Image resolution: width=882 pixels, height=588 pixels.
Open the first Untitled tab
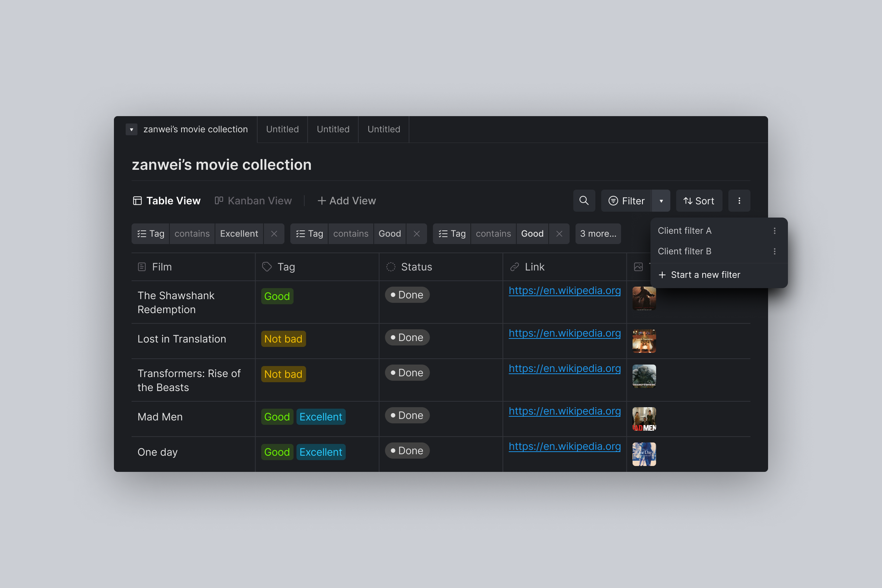(x=282, y=129)
